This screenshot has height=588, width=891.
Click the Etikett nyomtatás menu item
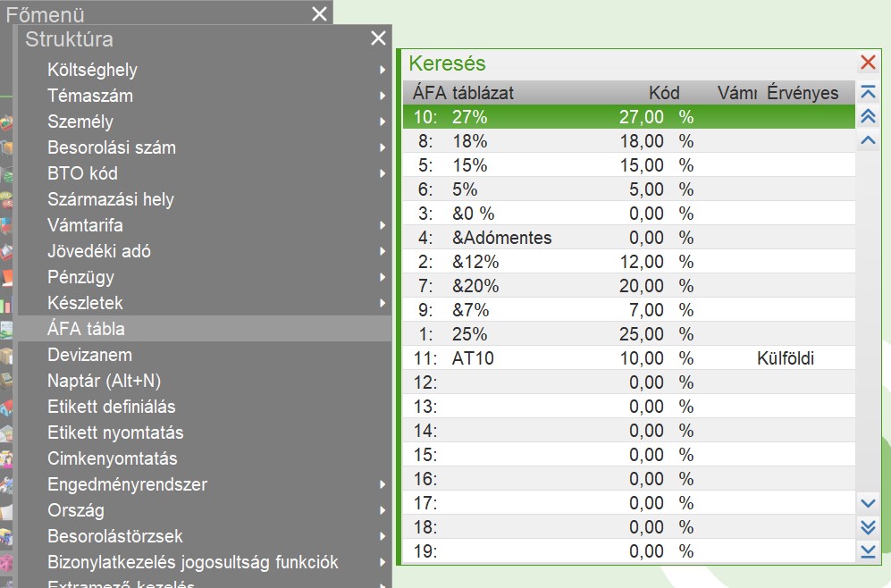115,433
